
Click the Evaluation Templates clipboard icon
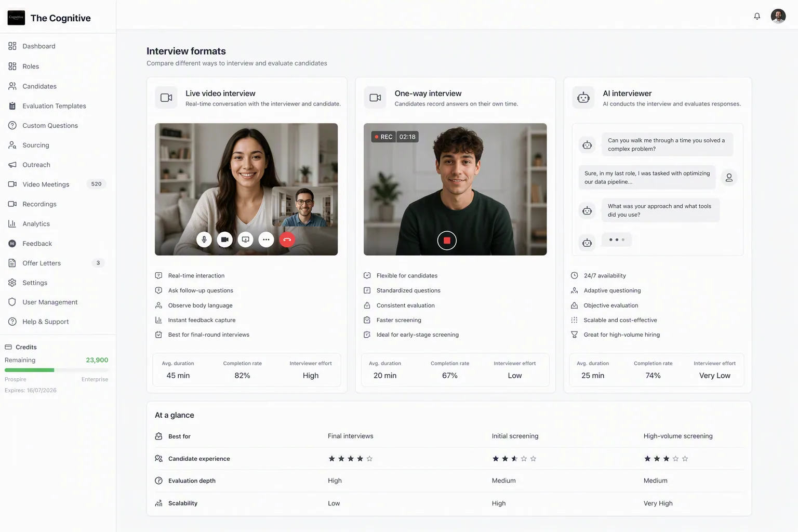12,106
